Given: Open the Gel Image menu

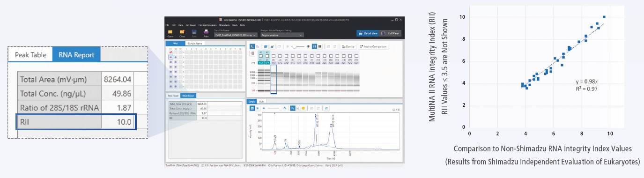Looking at the screenshot, I should point(191,25).
